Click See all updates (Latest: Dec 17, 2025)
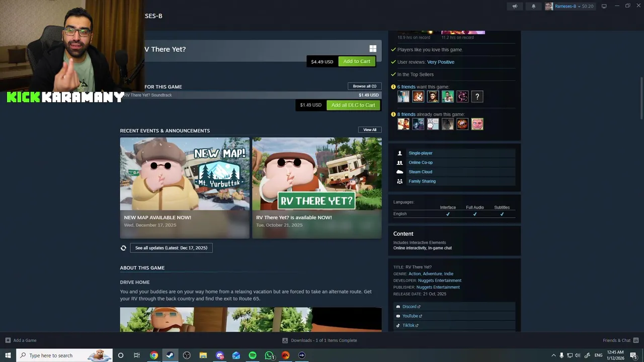The width and height of the screenshot is (644, 362). tap(171, 248)
